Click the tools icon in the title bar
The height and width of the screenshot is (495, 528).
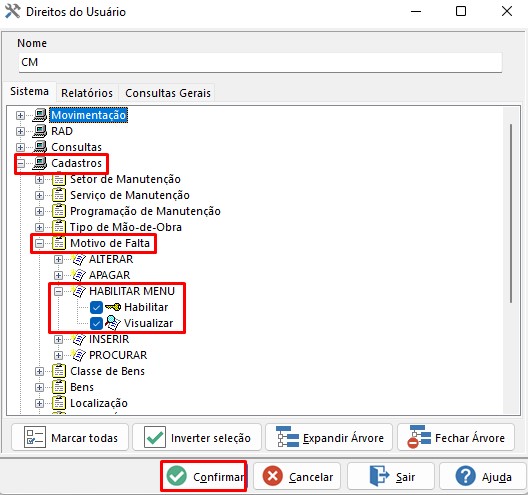tap(12, 11)
